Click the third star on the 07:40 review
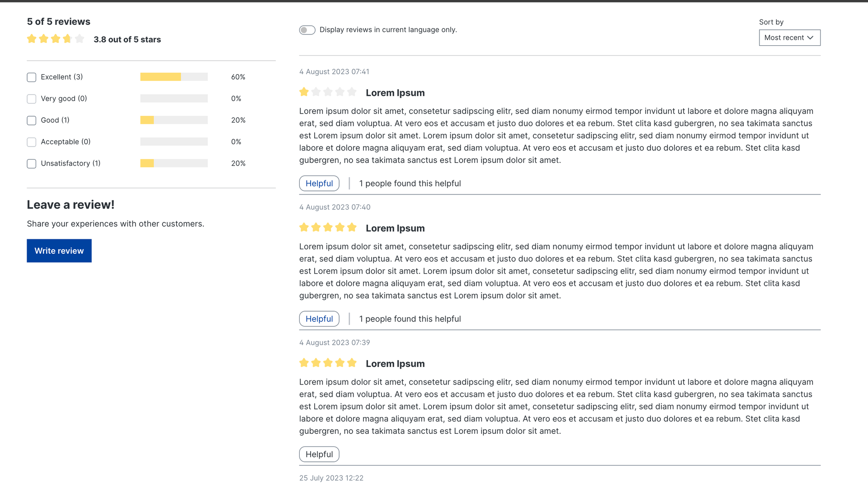868x484 pixels. pos(328,228)
